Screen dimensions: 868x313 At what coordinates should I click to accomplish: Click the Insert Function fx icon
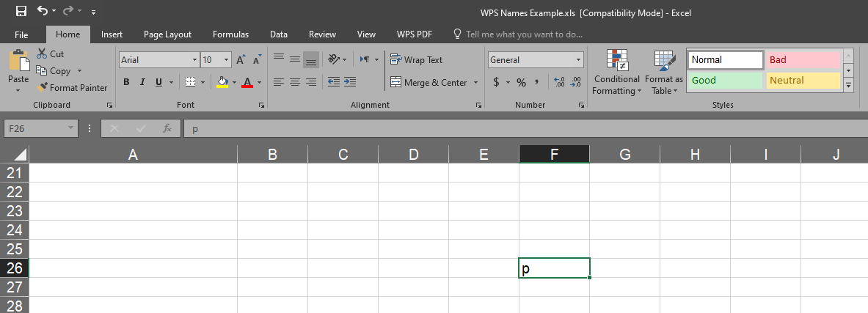167,128
